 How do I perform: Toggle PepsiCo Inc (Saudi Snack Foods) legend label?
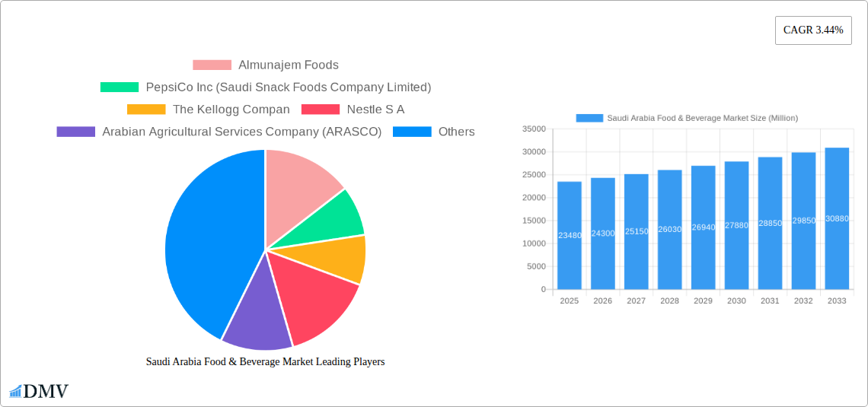coord(289,87)
